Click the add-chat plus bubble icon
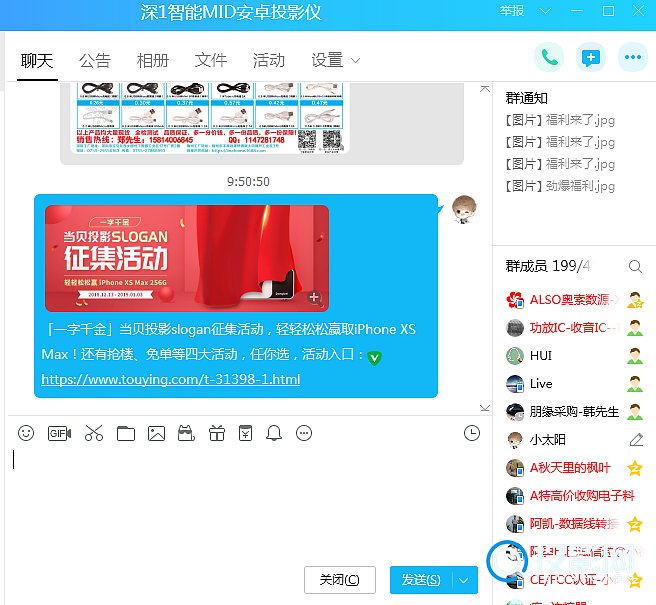Screen dimensions: 656x605 click(591, 57)
